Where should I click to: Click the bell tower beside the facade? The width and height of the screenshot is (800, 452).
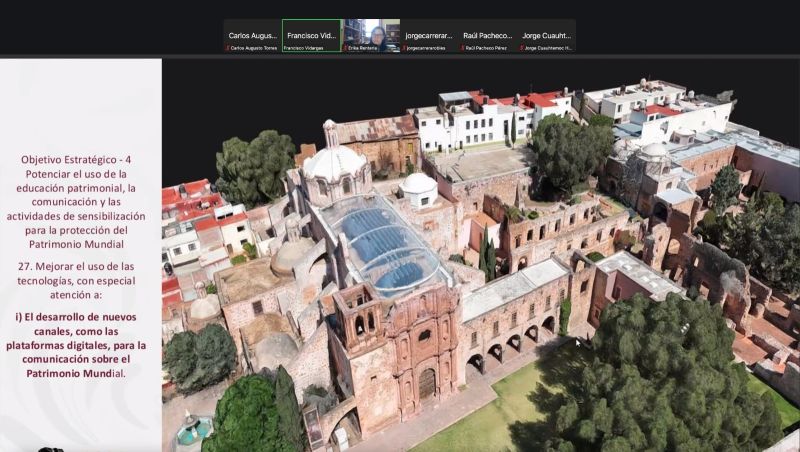tap(362, 318)
